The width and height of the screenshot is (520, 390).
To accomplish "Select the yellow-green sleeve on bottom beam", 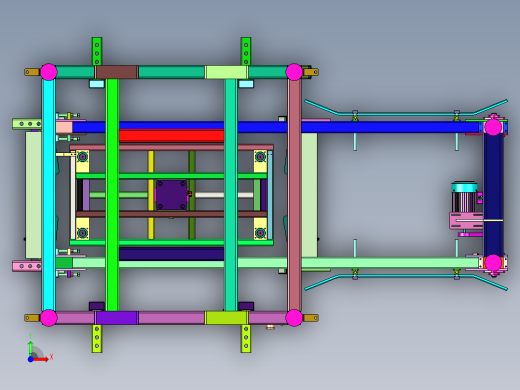I will click(226, 318).
